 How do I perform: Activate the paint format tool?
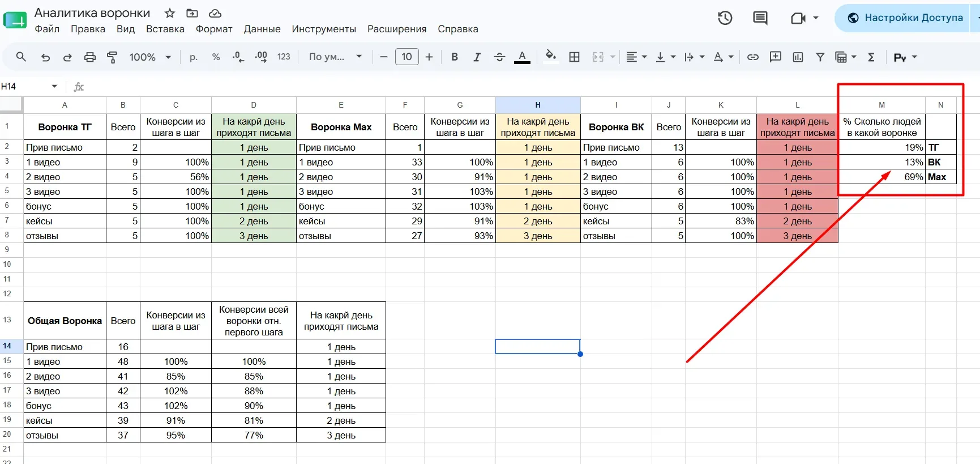coord(112,57)
